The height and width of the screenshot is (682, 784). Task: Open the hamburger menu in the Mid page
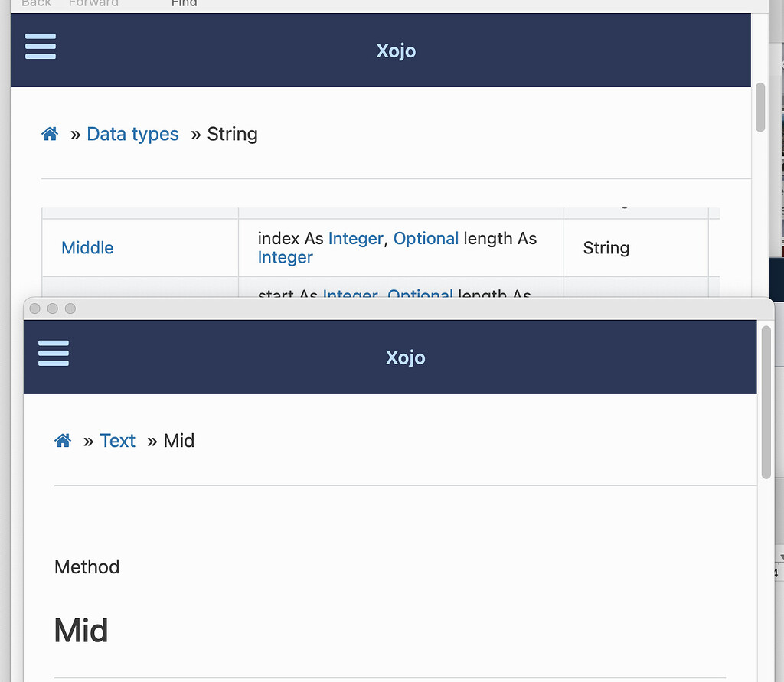tap(54, 354)
